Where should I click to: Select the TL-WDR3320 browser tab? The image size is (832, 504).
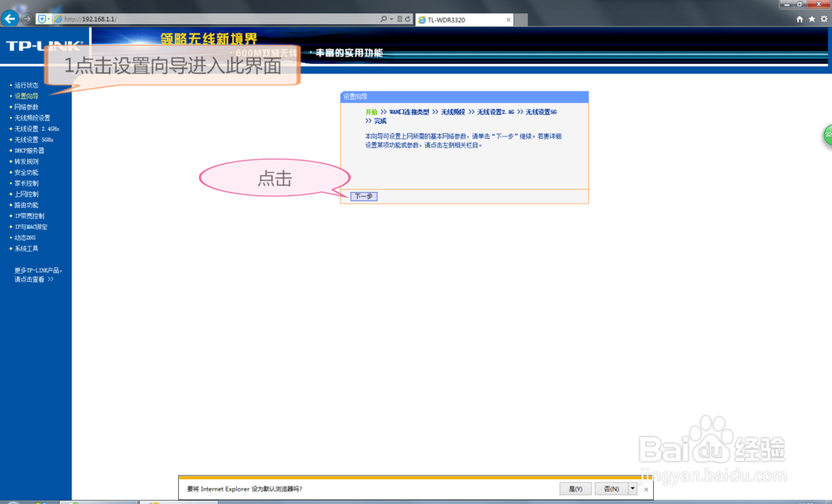(464, 20)
